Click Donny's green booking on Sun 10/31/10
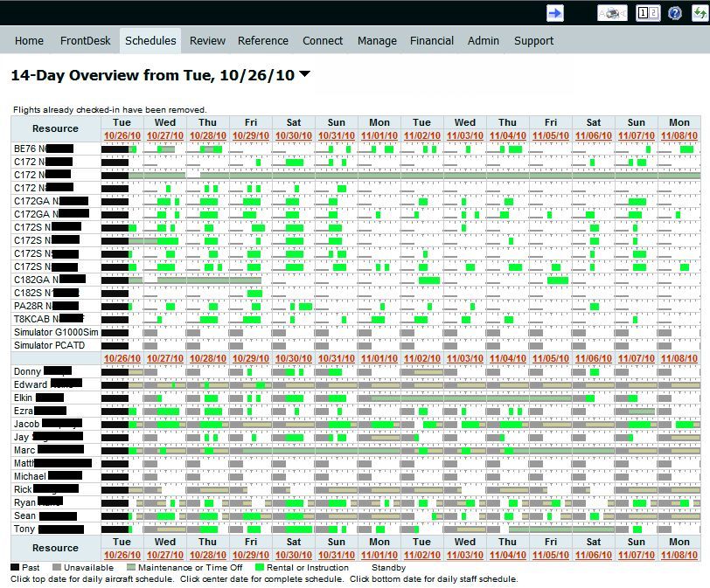710x588 pixels. (x=335, y=372)
